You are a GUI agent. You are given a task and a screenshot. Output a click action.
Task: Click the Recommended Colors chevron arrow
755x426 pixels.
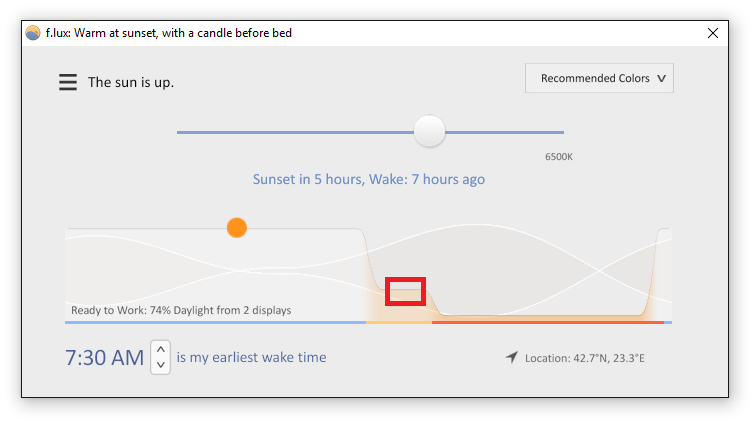coord(662,78)
